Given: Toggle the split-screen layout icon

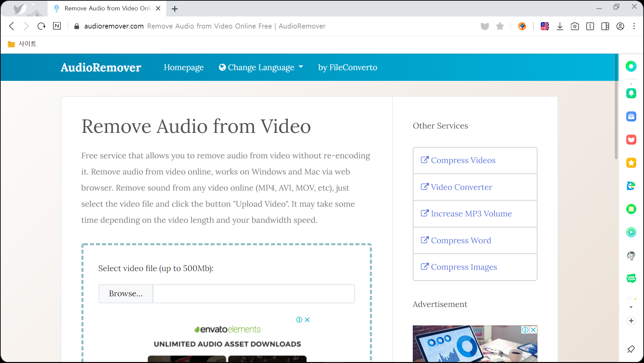Looking at the screenshot, I should pos(605,26).
